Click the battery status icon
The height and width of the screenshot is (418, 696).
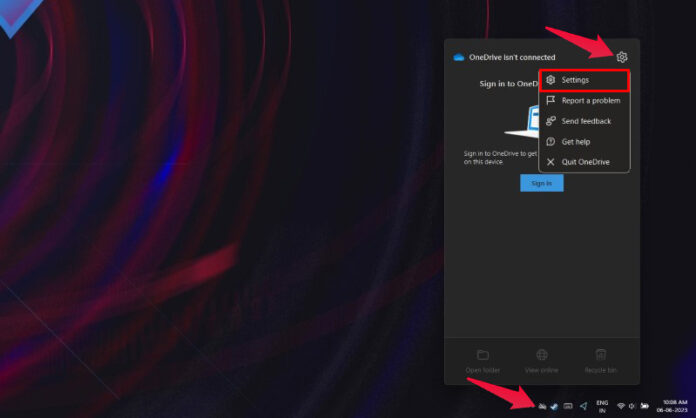(645, 407)
